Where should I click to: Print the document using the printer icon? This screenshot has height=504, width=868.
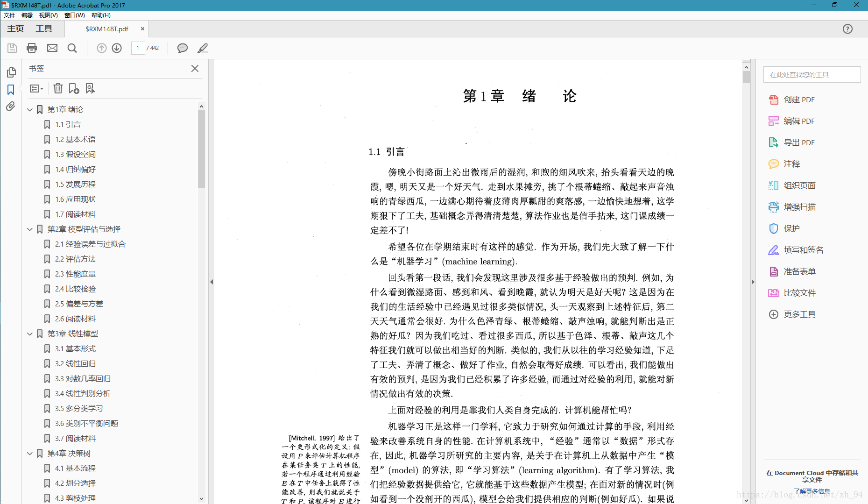click(x=32, y=48)
